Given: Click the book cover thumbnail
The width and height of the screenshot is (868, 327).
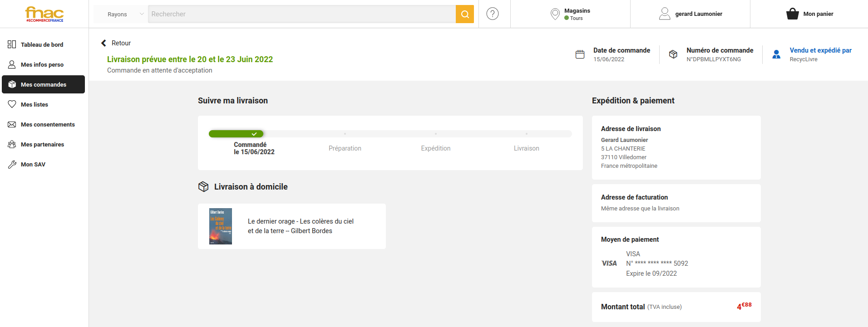Looking at the screenshot, I should [221, 226].
